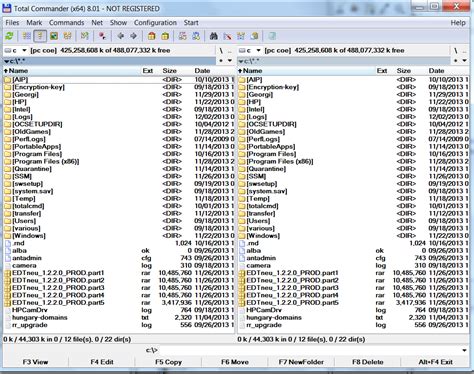Click the F3 View button
Viewport: 474px width, 374px height.
tap(35, 362)
